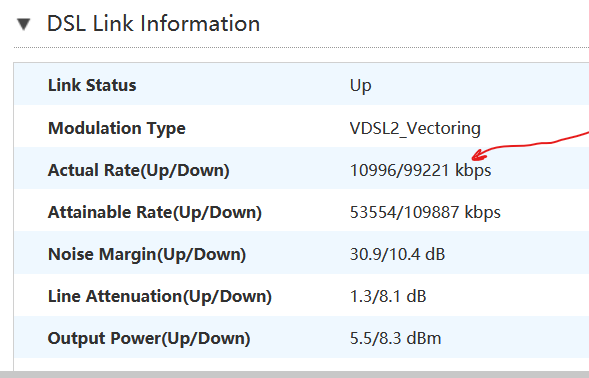Select the Attainable Rate(Up/Down) label
589x378 pixels.
pos(155,212)
